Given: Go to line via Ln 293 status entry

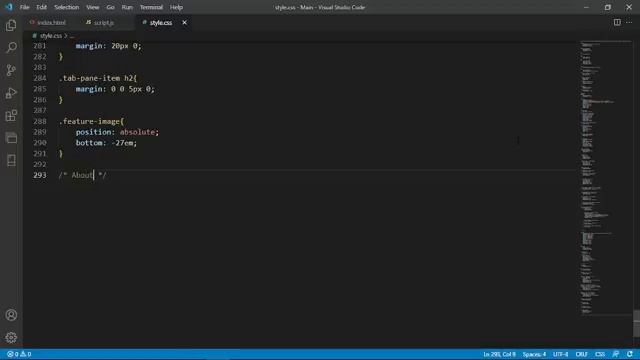Looking at the screenshot, I should [x=499, y=354].
